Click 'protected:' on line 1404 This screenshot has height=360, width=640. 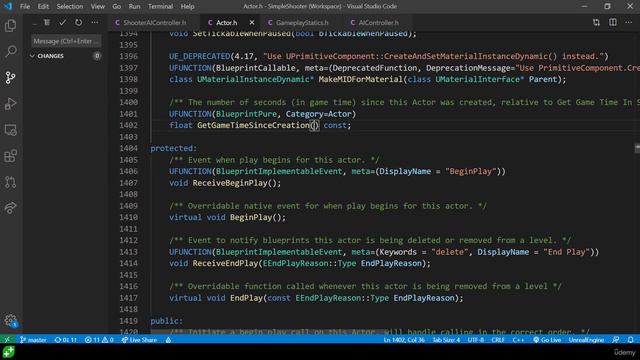click(173, 148)
